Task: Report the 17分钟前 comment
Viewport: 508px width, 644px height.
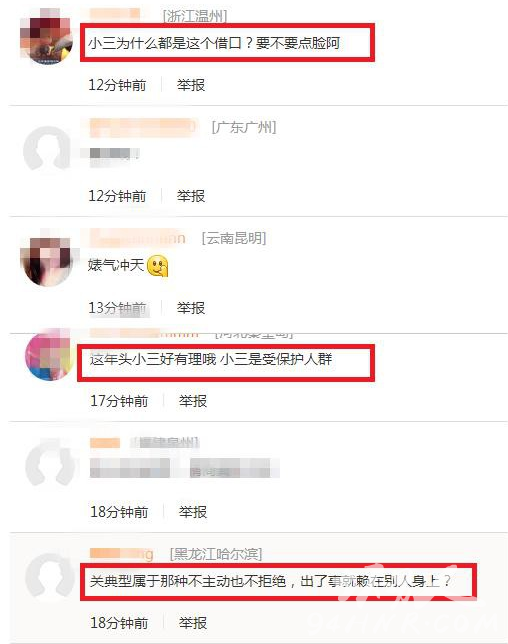Action: click(x=193, y=401)
